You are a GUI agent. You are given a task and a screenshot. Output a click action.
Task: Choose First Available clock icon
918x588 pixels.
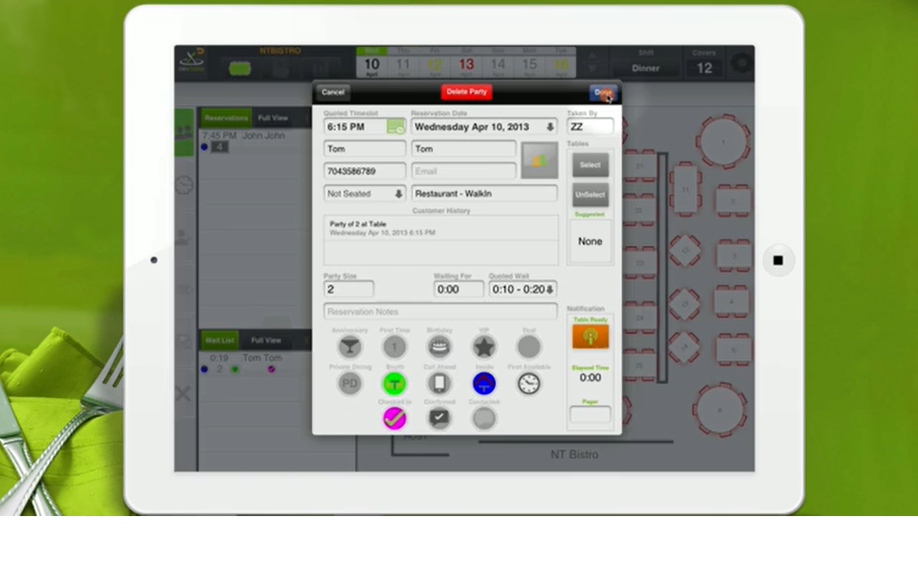(x=529, y=383)
